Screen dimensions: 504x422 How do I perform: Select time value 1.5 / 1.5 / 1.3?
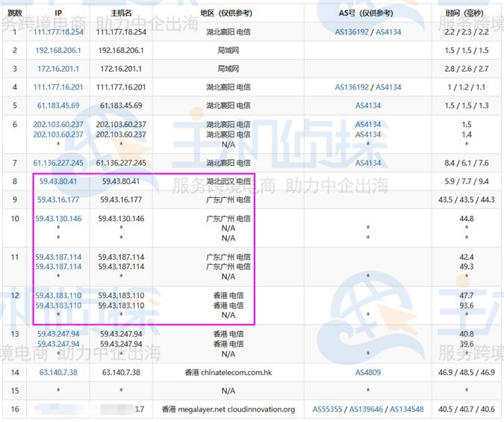tap(467, 105)
